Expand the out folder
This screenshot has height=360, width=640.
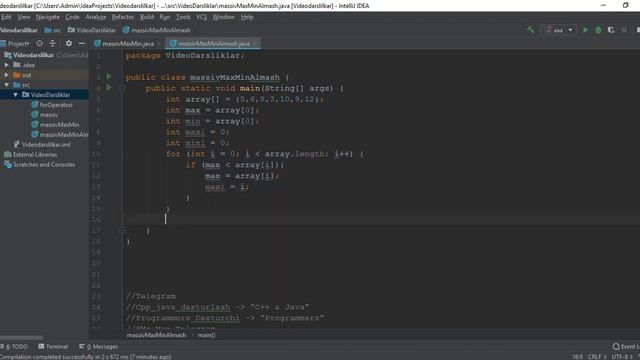pos(7,75)
